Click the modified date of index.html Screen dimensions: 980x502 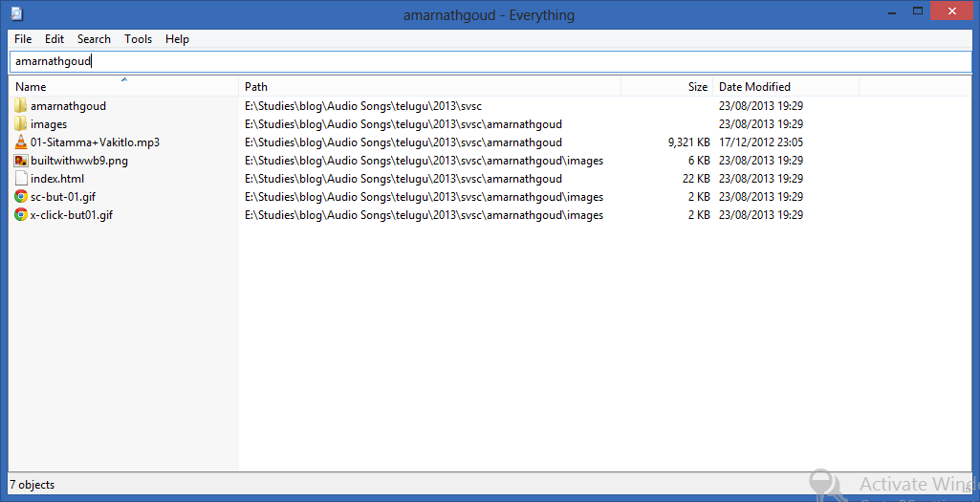[x=761, y=178]
